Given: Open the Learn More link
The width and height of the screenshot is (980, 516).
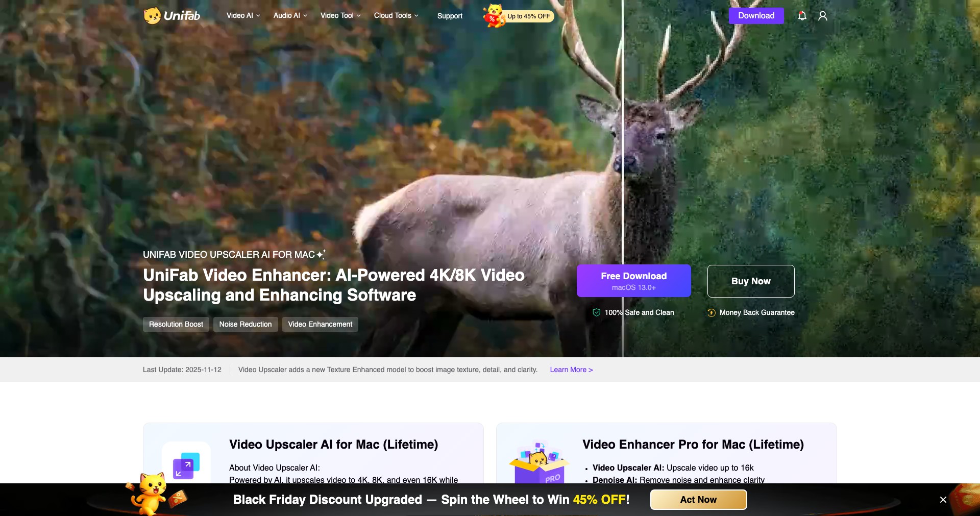Looking at the screenshot, I should click(x=571, y=370).
